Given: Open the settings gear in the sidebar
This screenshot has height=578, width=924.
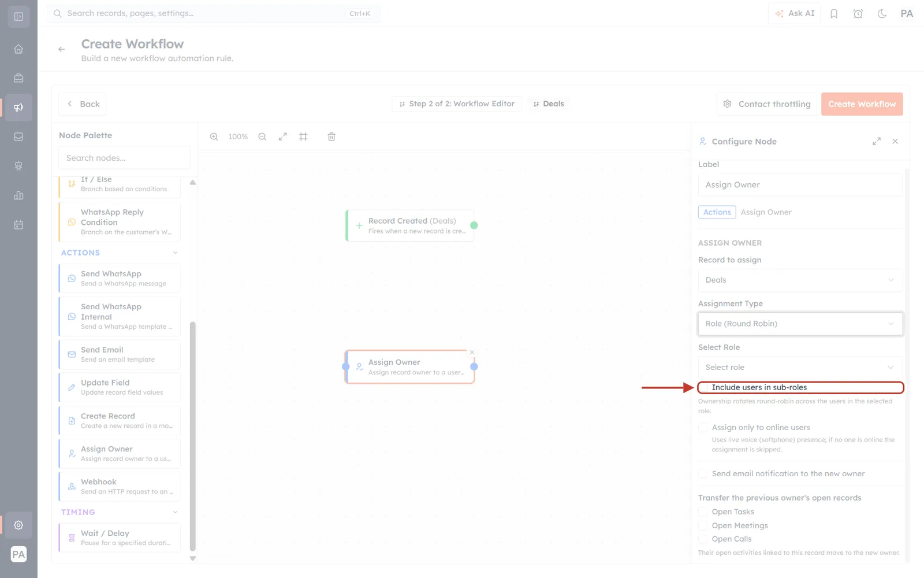Looking at the screenshot, I should tap(18, 525).
